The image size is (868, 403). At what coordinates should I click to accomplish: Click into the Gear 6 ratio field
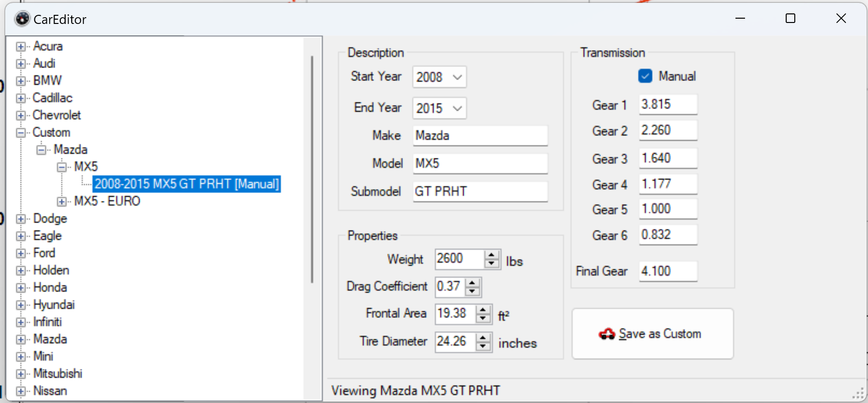(668, 235)
